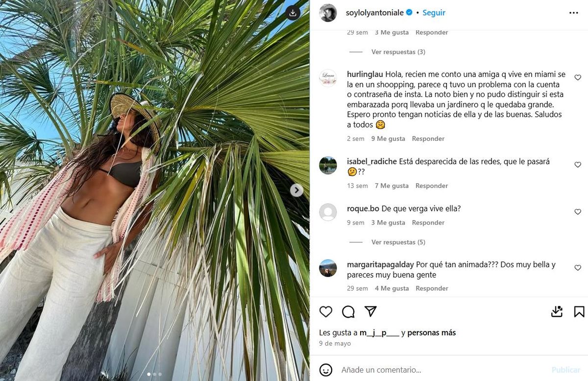Open emoji picker in comment field
This screenshot has width=588, height=381.
326,370
